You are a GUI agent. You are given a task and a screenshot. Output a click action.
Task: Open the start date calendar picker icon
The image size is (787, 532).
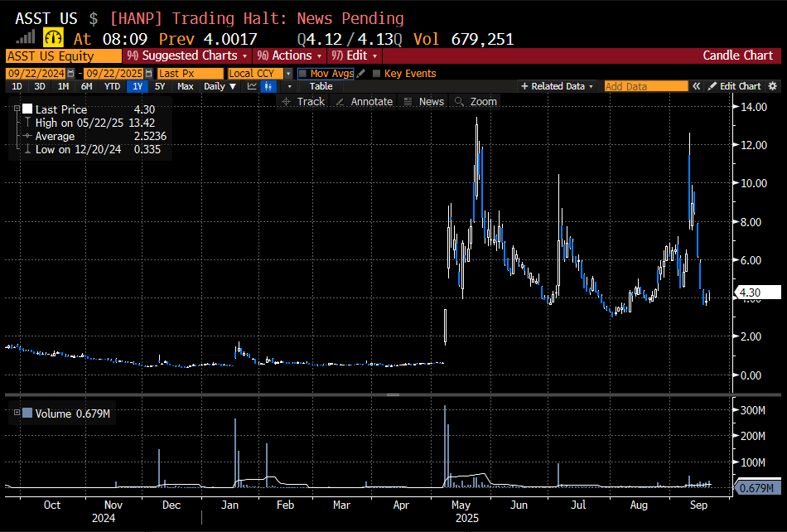[70, 73]
